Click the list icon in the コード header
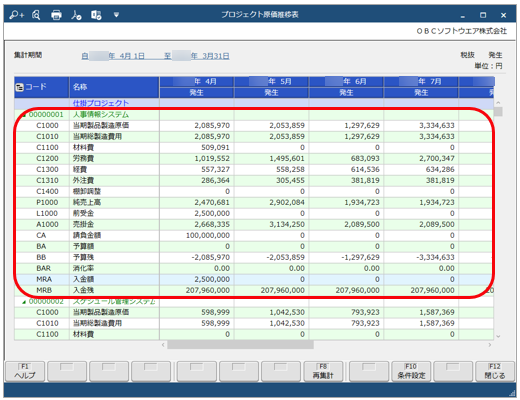The height and width of the screenshot is (400, 520). click(x=20, y=87)
